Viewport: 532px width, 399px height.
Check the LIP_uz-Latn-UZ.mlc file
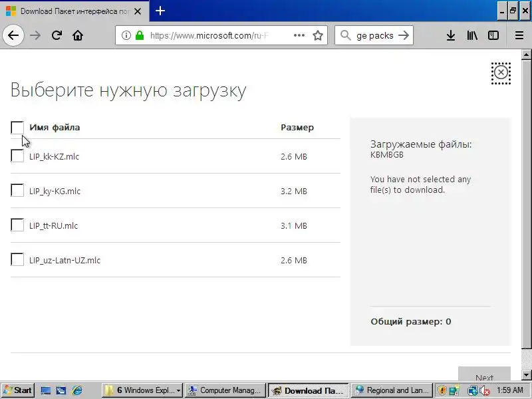(17, 259)
